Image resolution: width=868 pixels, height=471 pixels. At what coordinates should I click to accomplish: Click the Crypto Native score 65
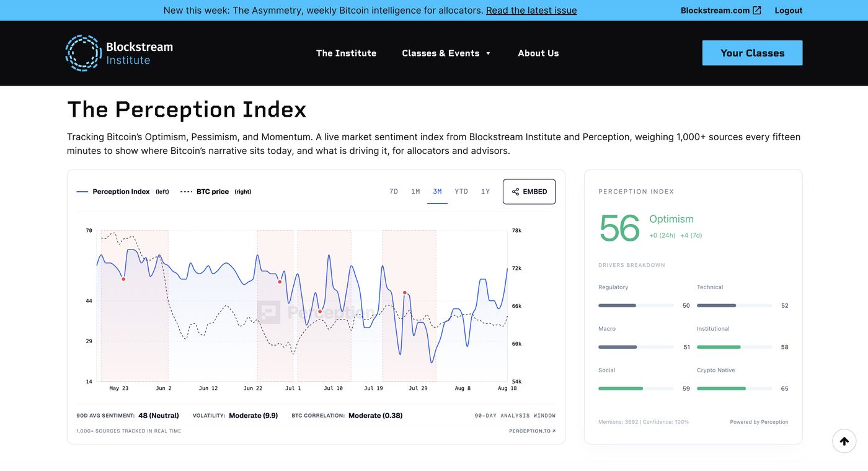pyautogui.click(x=784, y=388)
